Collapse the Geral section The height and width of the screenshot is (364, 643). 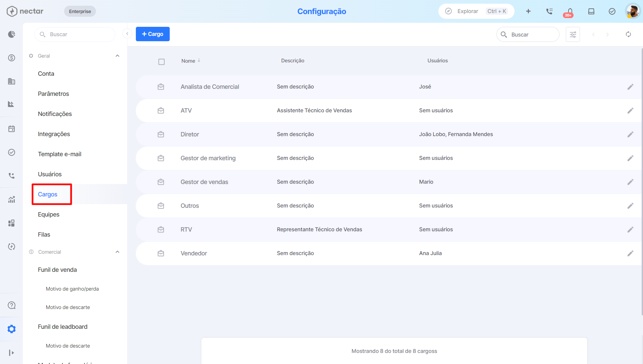pyautogui.click(x=117, y=56)
